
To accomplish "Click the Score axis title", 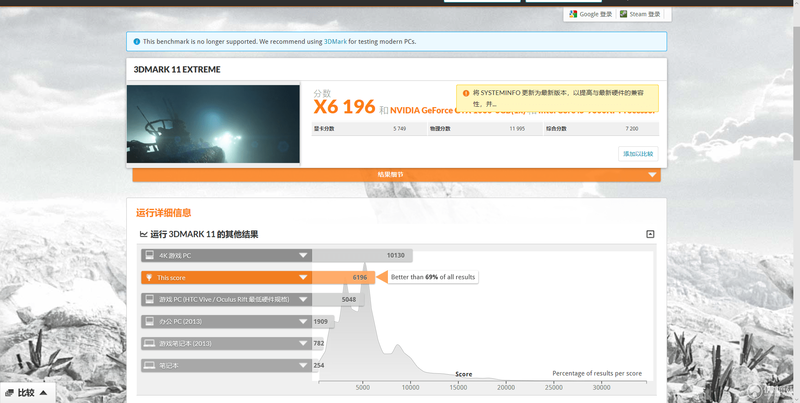I will (x=464, y=374).
